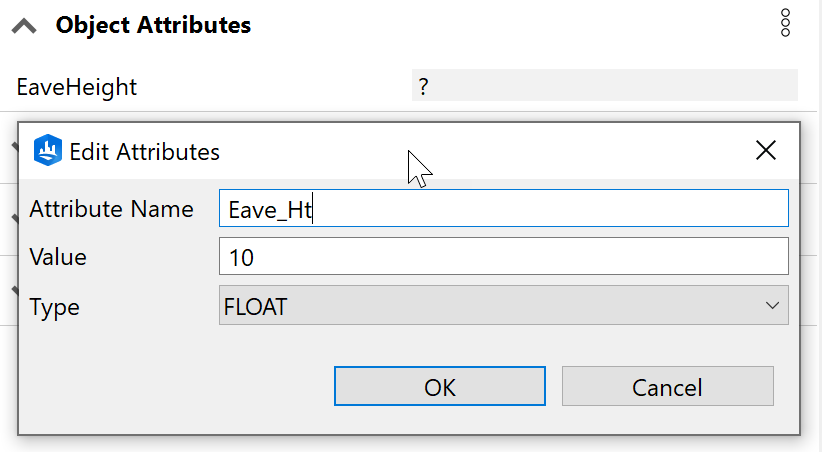Click the CityEngine logo in Edit Attributes dialog
The width and height of the screenshot is (822, 452).
tap(48, 151)
